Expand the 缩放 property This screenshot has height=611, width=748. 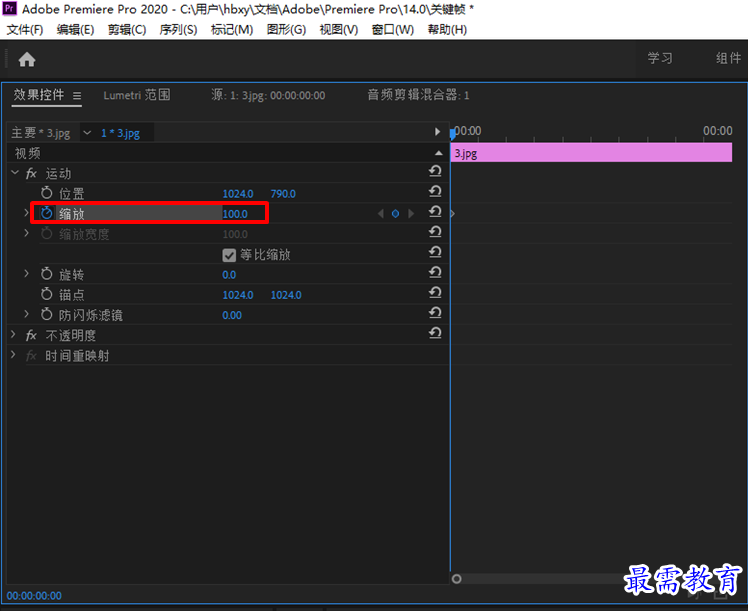click(x=27, y=213)
